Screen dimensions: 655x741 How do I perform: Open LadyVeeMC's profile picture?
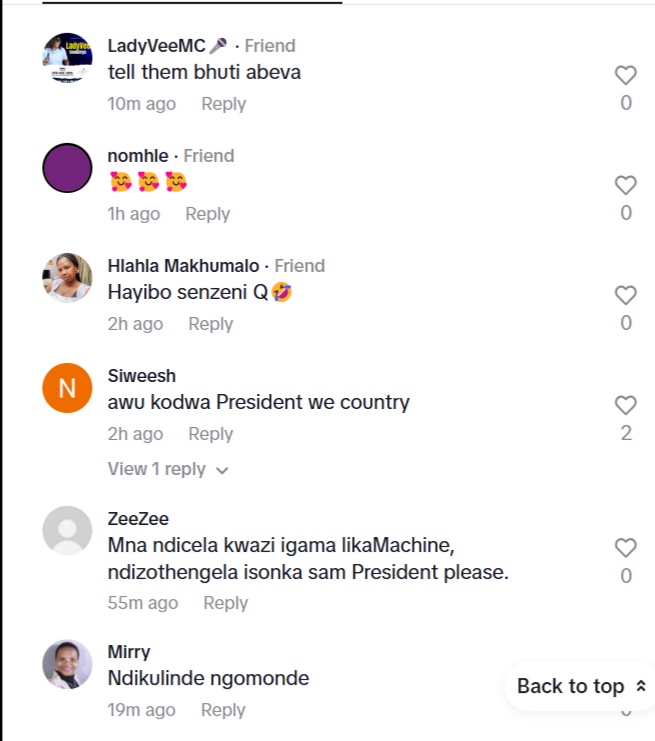point(67,58)
